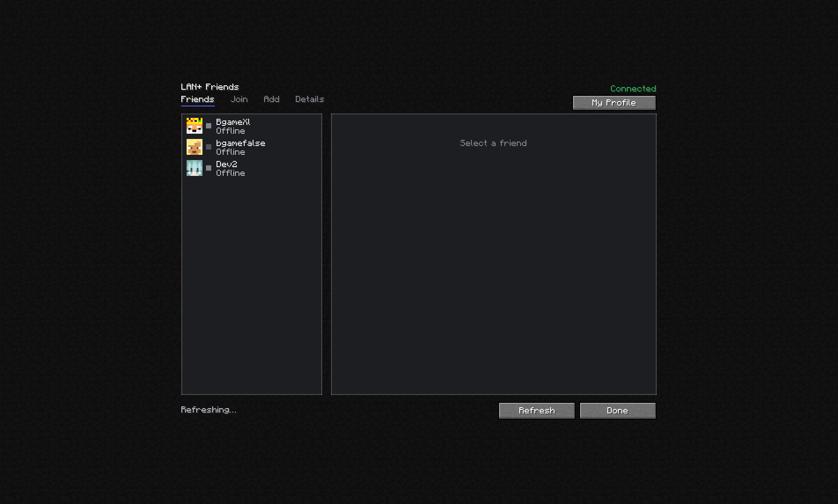Open My Profile
Image resolution: width=838 pixels, height=504 pixels.
point(614,103)
